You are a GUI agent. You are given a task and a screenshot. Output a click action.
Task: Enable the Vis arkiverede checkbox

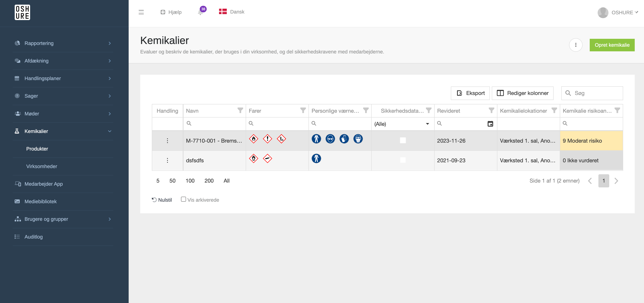(183, 199)
